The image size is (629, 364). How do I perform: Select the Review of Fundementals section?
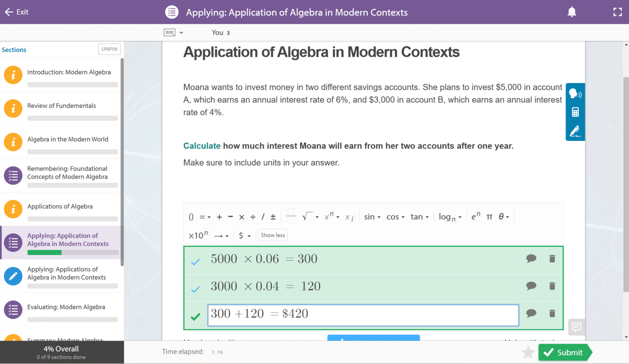(x=61, y=106)
